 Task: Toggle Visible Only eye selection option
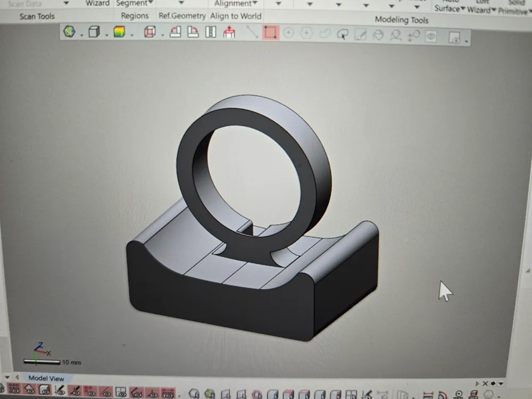tap(431, 36)
